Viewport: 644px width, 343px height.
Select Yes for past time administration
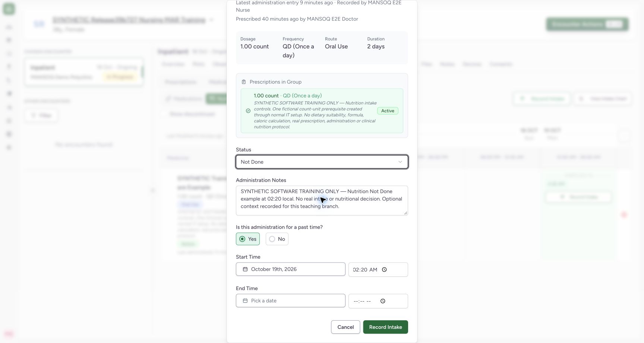tap(248, 239)
